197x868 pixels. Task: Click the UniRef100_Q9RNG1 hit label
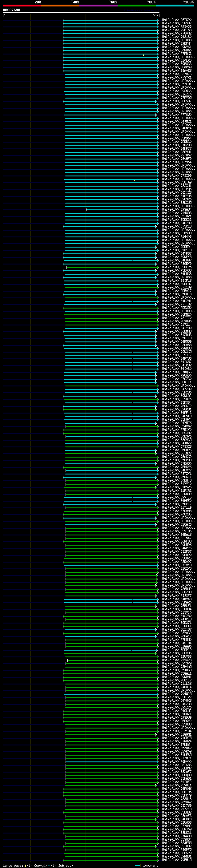click(x=176, y=856)
